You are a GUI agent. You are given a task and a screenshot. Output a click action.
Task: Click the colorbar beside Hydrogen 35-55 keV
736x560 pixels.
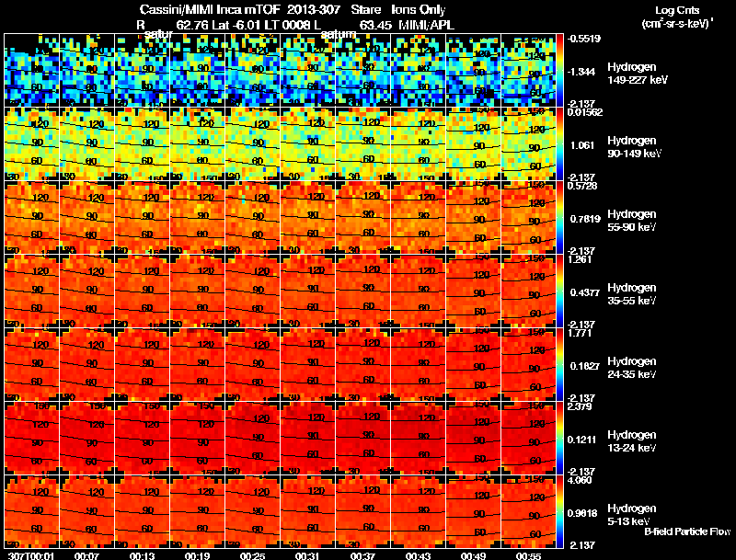click(x=559, y=291)
